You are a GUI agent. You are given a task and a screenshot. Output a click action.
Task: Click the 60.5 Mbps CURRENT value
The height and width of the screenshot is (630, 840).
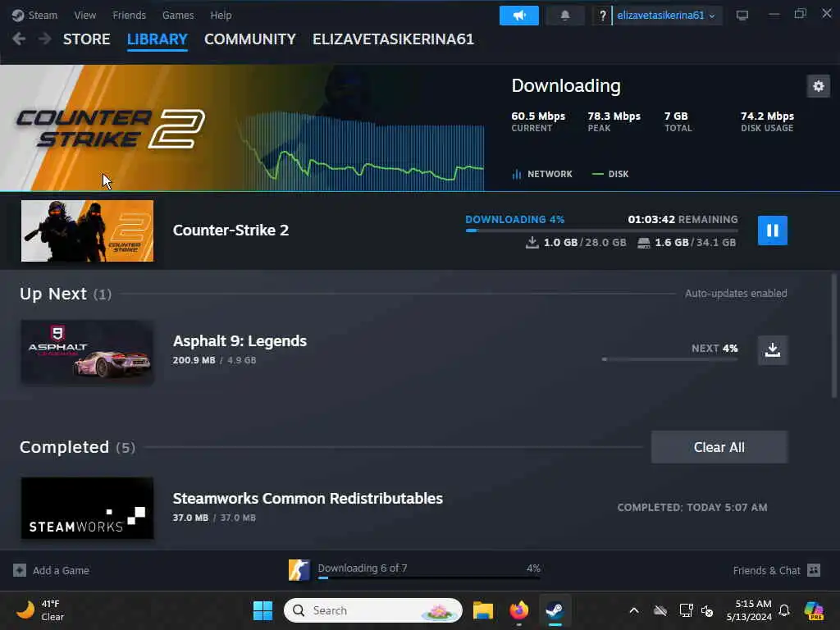(x=538, y=116)
